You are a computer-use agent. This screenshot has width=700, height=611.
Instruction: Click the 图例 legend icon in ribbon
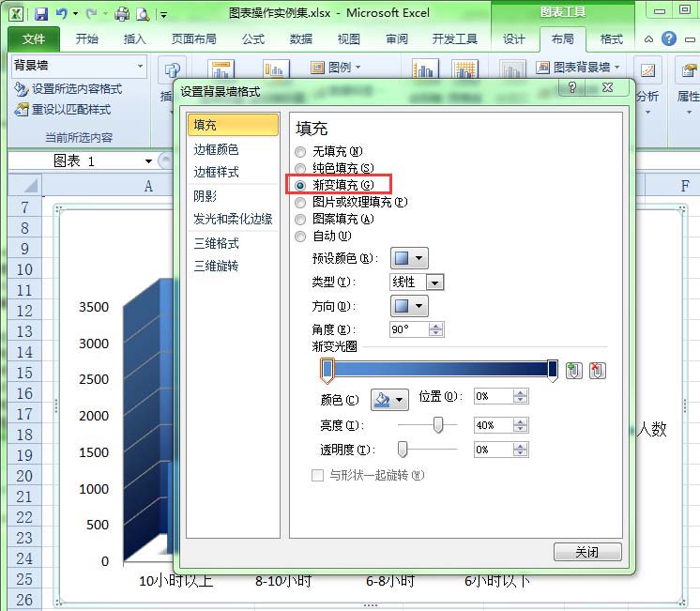click(317, 68)
